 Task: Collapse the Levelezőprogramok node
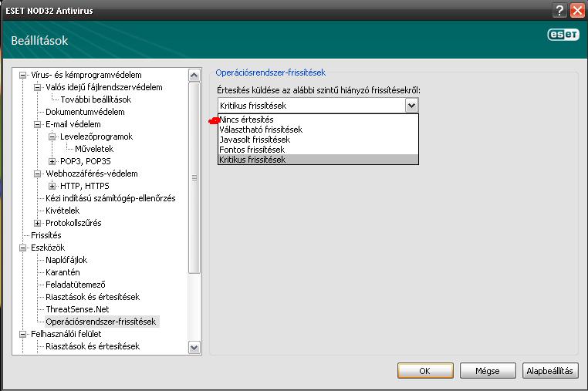tap(52, 137)
